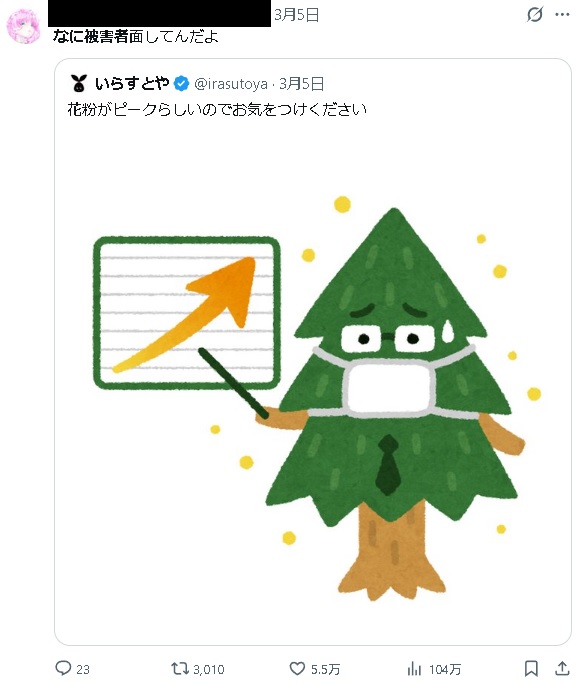
Task: Open the poster's pink-haired avatar
Action: click(23, 27)
